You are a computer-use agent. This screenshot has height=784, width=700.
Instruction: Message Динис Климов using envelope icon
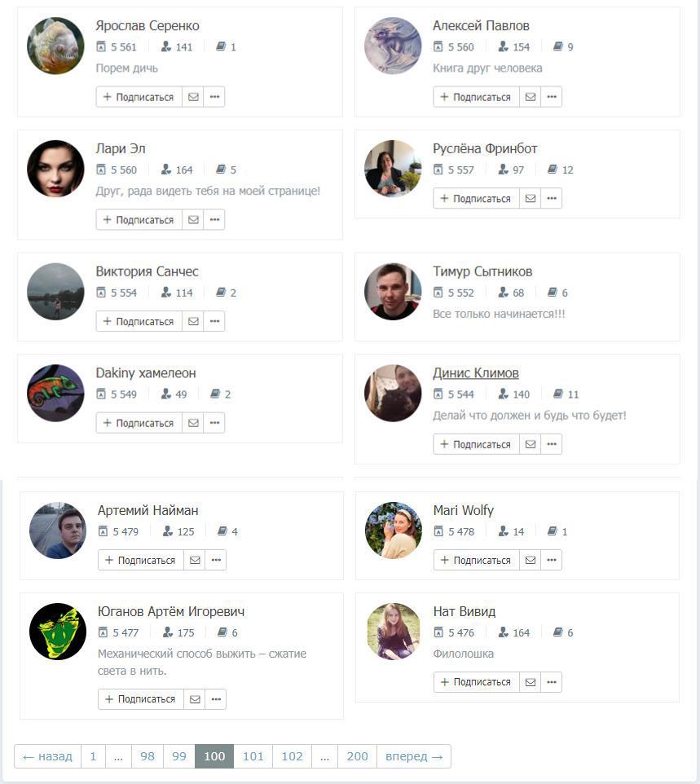(531, 444)
